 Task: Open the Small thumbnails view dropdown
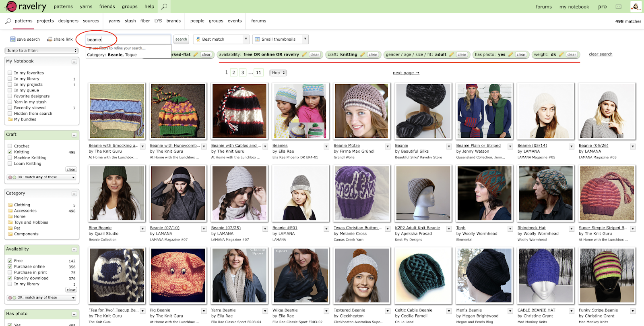tap(280, 39)
